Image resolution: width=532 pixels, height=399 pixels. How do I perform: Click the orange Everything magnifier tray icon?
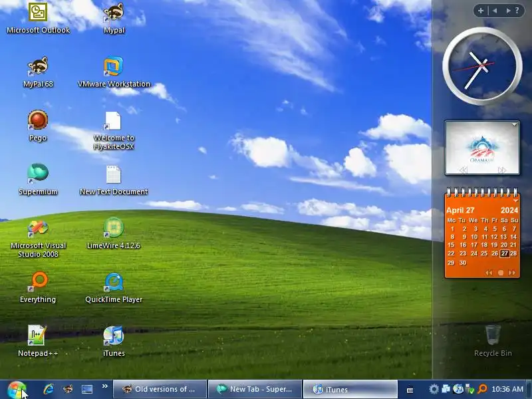(482, 389)
